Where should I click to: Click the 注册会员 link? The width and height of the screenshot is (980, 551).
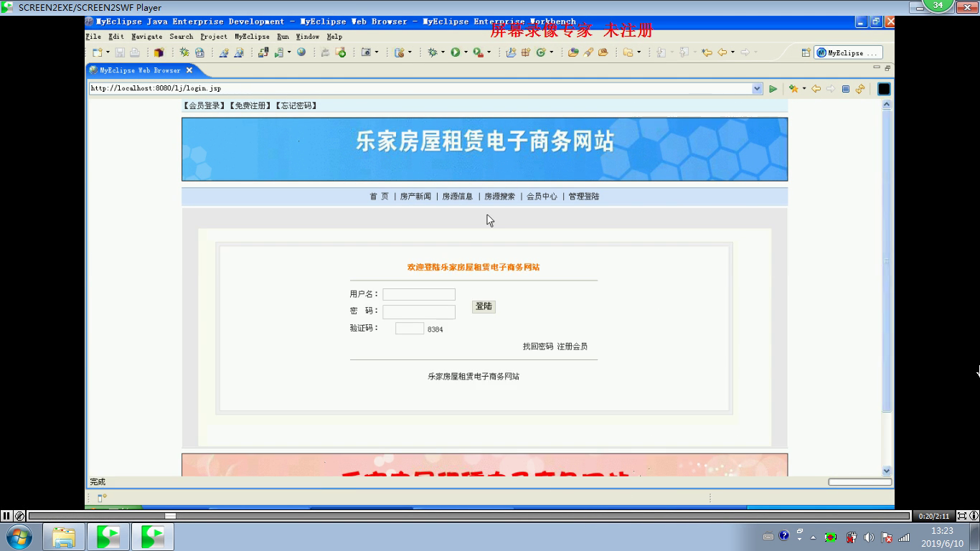pos(573,347)
